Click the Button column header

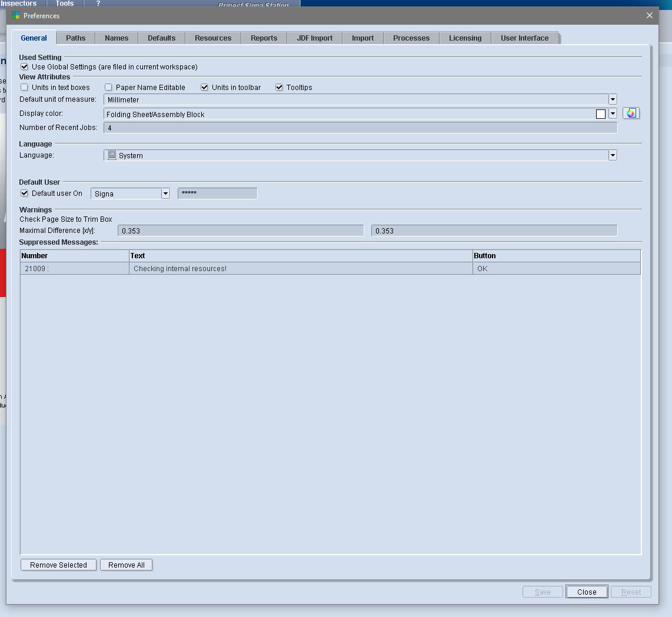(557, 256)
